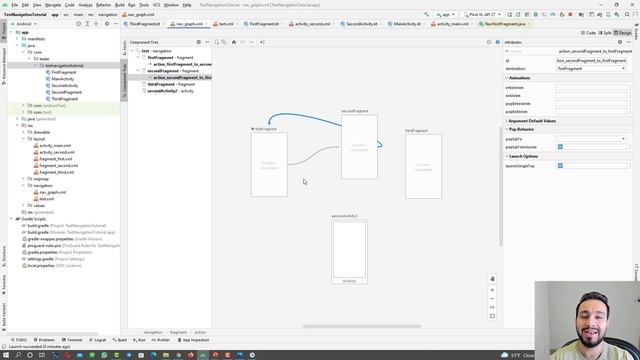Open the TODO tool window
Viewport: 640px width, 360px height.
19,340
